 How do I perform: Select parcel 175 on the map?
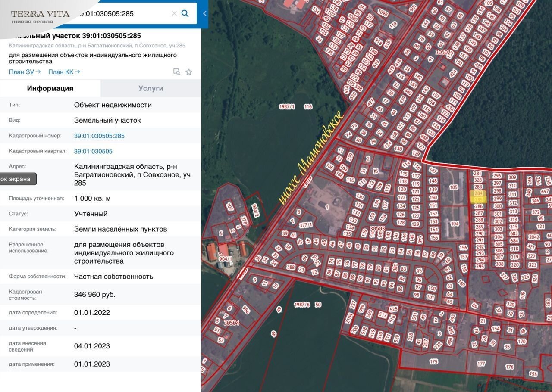433,361
